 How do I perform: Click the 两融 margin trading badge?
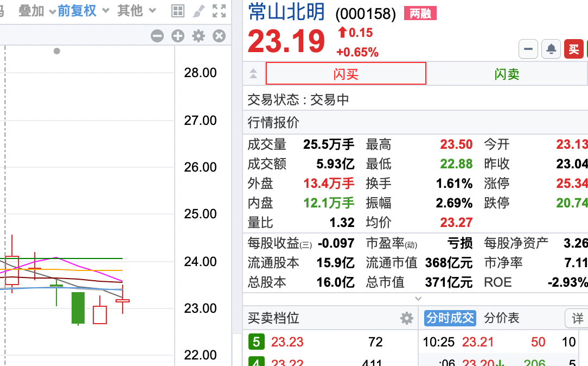(x=420, y=14)
